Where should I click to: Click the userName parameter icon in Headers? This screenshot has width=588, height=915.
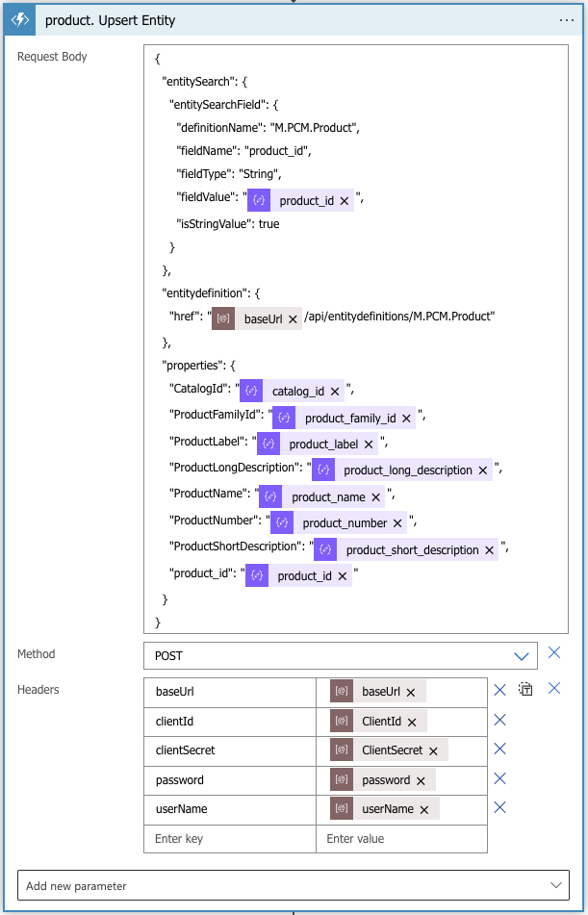point(342,808)
